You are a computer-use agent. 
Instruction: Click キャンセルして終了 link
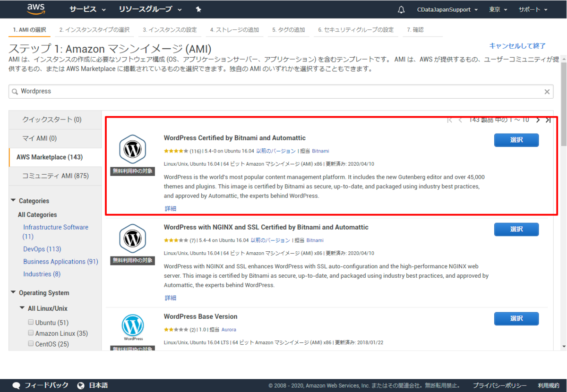coord(517,46)
